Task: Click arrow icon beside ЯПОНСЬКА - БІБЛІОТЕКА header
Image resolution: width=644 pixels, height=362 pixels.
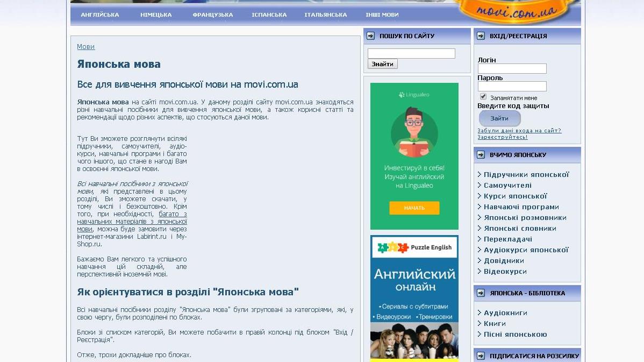Action: (x=481, y=293)
